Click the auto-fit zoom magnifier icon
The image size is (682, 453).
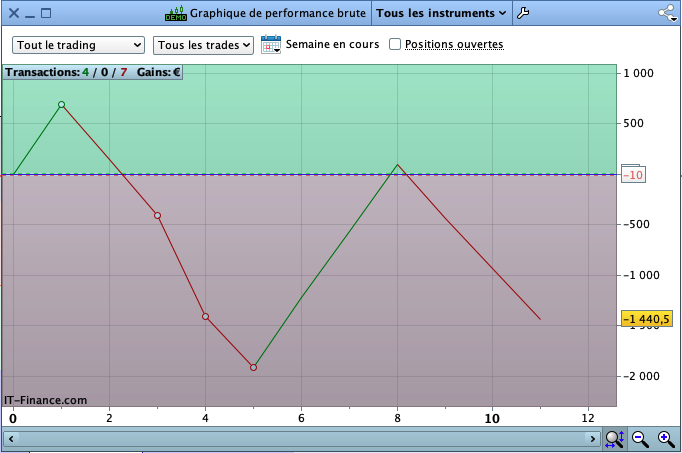(x=615, y=439)
